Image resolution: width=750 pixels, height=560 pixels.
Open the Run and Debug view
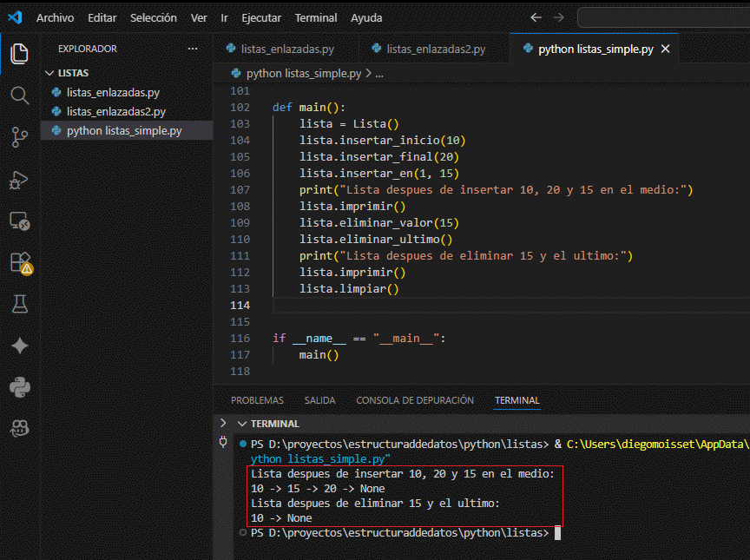coord(19,181)
